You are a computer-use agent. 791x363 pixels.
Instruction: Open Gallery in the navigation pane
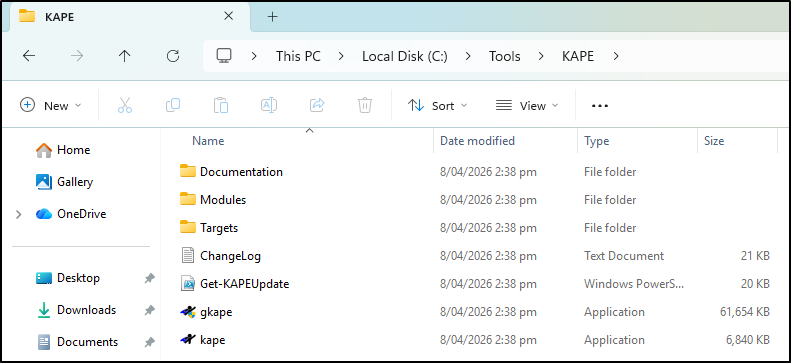[x=65, y=182]
